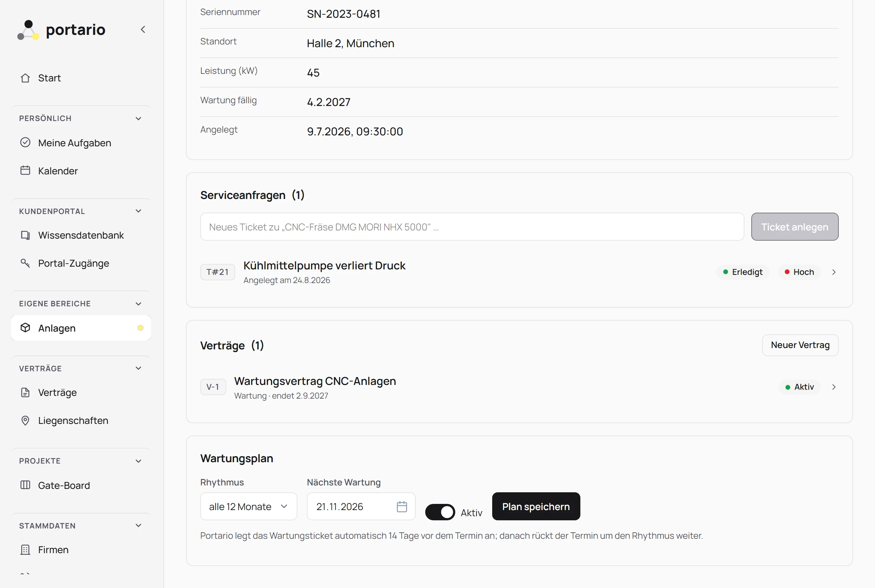Click the V-1 contract ID tag
This screenshot has height=588, width=875.
click(213, 387)
